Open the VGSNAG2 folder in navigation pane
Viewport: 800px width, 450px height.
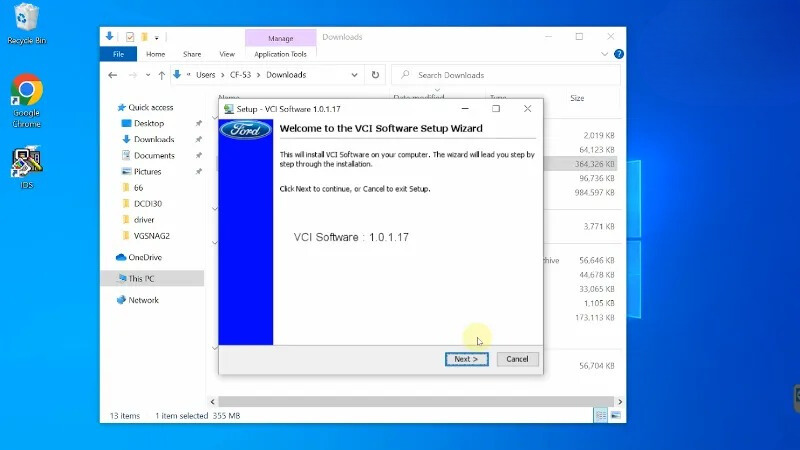coord(152,236)
